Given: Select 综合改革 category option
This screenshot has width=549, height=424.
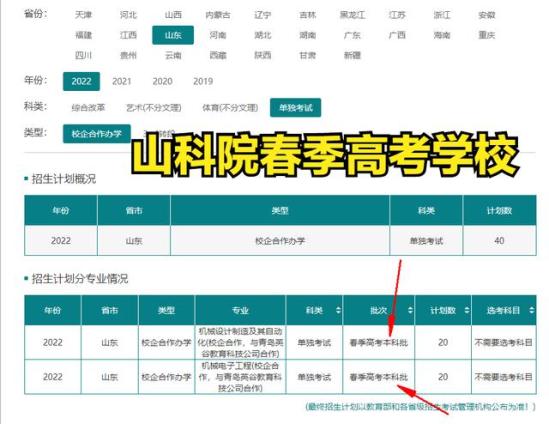Looking at the screenshot, I should pos(88,107).
